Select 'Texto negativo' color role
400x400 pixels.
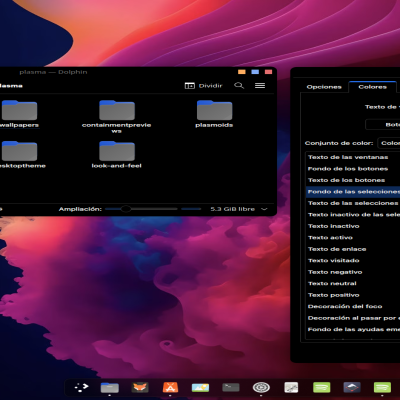pyautogui.click(x=353, y=272)
